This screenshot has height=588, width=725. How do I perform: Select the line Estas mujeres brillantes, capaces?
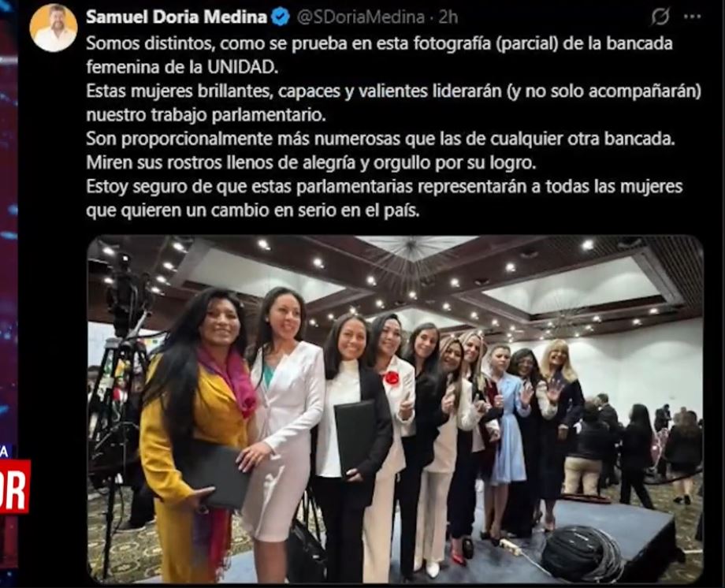pos(393,91)
